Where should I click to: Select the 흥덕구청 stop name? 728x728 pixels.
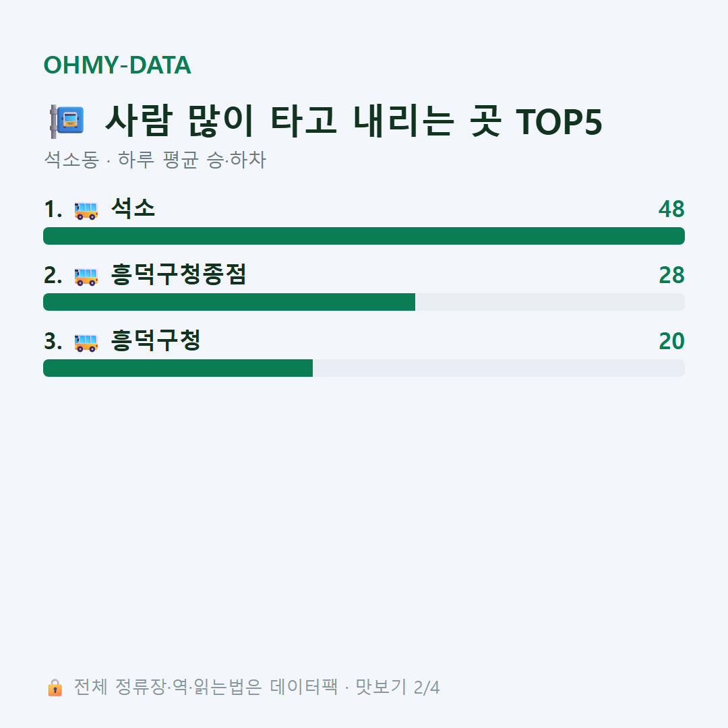click(156, 340)
